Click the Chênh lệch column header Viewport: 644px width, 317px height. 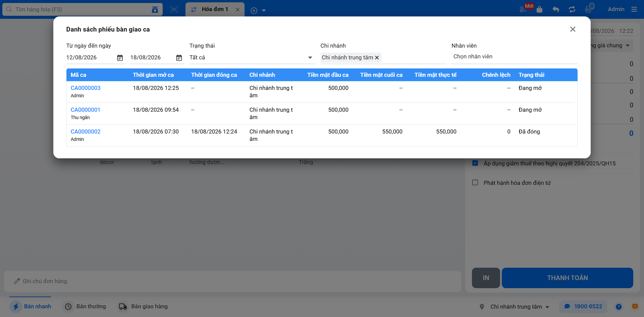coord(496,75)
